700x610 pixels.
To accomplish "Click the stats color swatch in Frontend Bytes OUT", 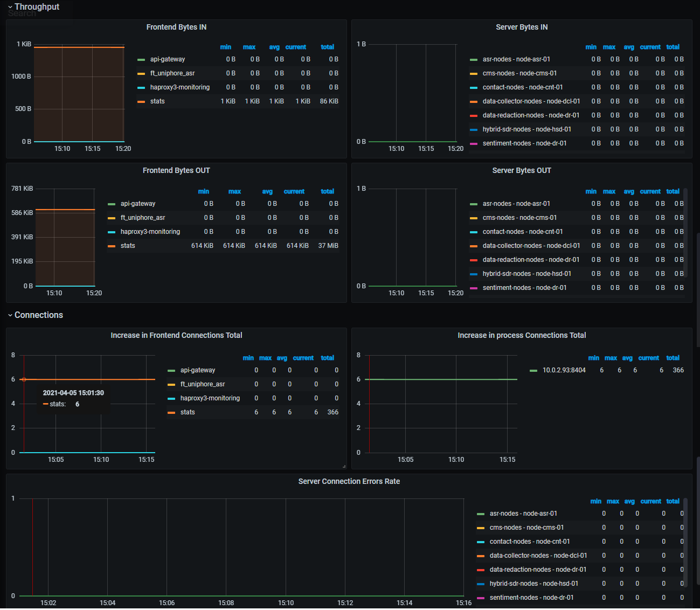I will [112, 246].
